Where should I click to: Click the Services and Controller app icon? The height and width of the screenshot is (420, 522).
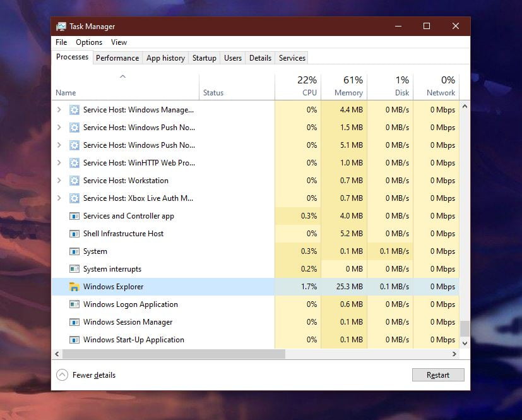pyautogui.click(x=74, y=216)
